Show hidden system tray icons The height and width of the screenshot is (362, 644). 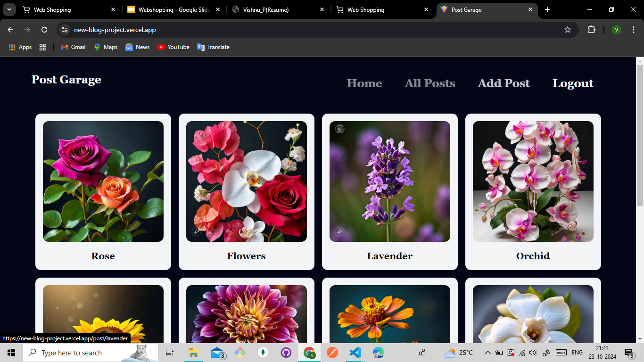point(488,353)
